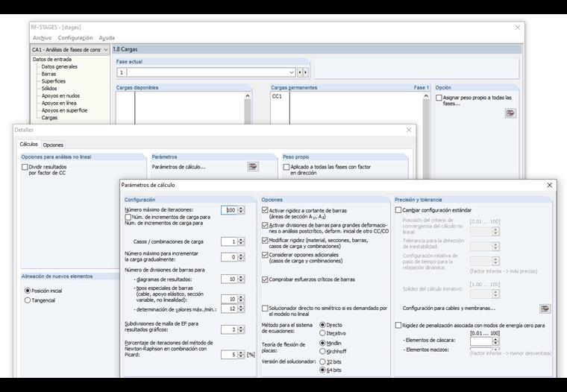
Task: Click the stepper for Número máximo de iteraciones
Action: tap(241, 210)
